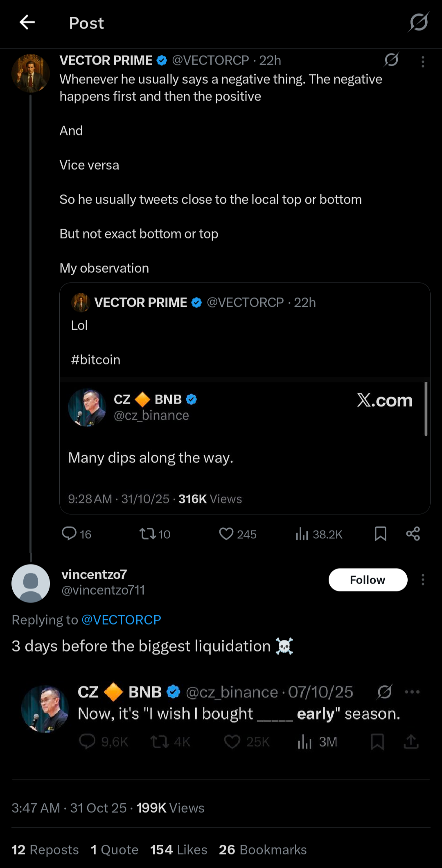442x868 pixels.
Task: View the 154 Likes list
Action: pos(178,850)
